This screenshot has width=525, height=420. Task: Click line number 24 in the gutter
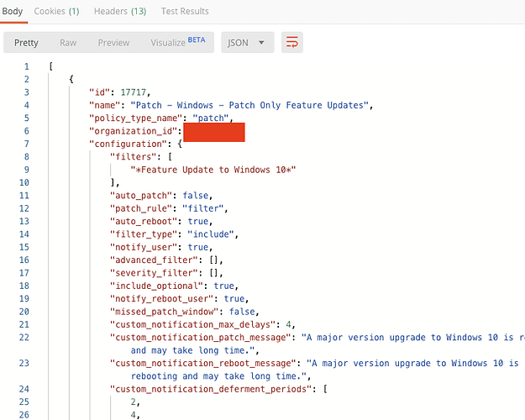pyautogui.click(x=24, y=390)
